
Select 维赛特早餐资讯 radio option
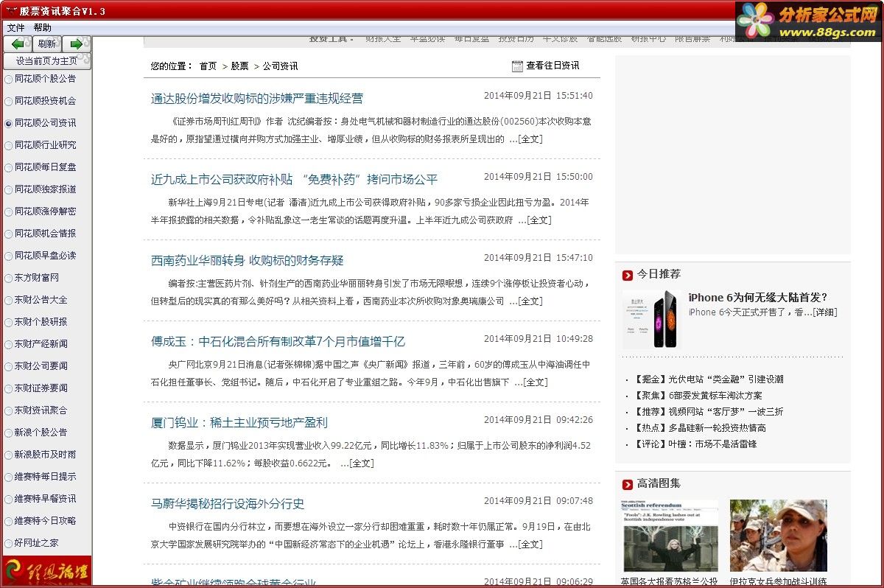coord(9,499)
